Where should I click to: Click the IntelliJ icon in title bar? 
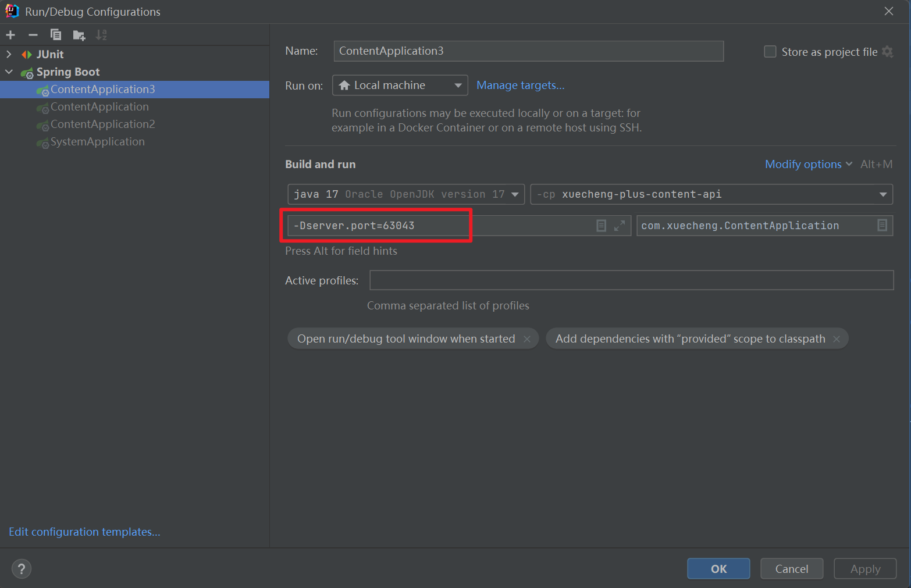(12, 11)
